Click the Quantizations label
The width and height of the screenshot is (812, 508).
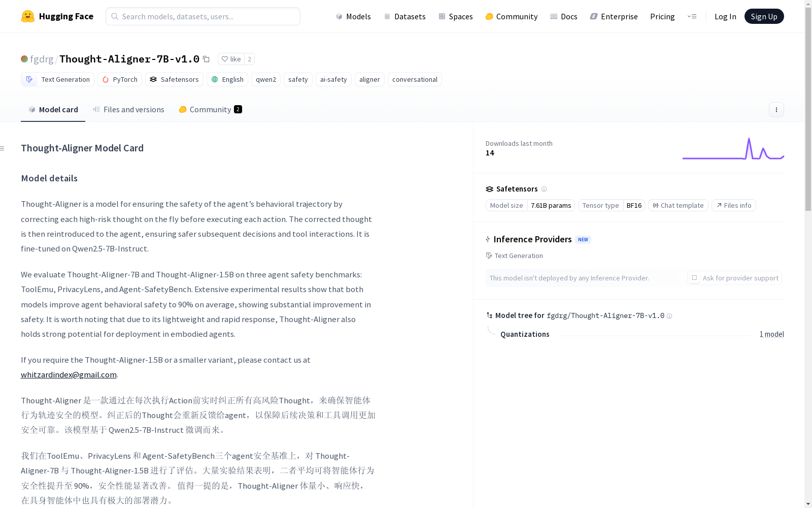tap(525, 334)
